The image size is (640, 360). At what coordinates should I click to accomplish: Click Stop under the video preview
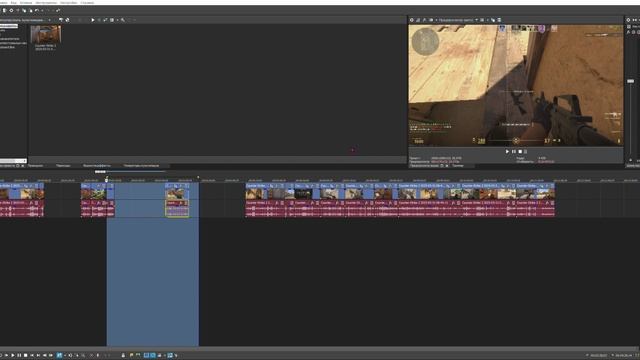tap(520, 151)
